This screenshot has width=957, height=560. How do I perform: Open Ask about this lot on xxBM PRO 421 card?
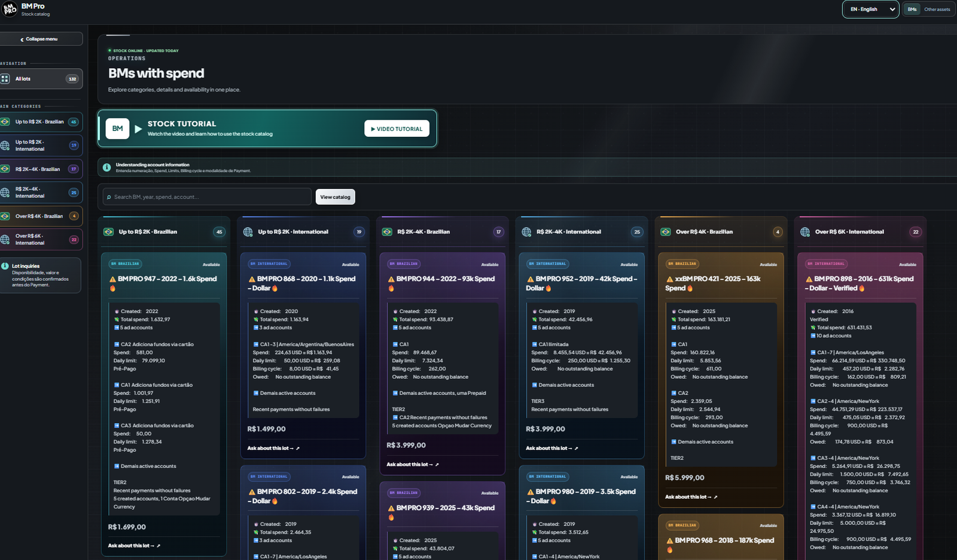point(691,497)
